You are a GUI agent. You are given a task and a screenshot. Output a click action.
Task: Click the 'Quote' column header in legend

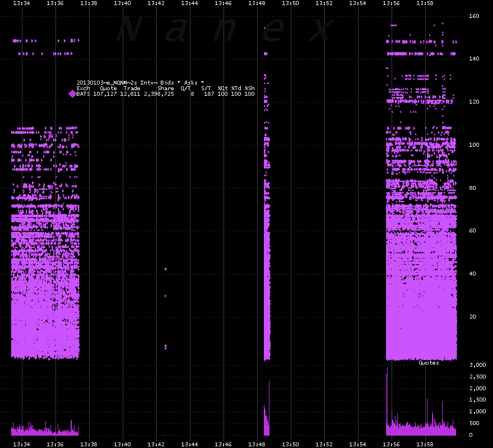tap(108, 88)
